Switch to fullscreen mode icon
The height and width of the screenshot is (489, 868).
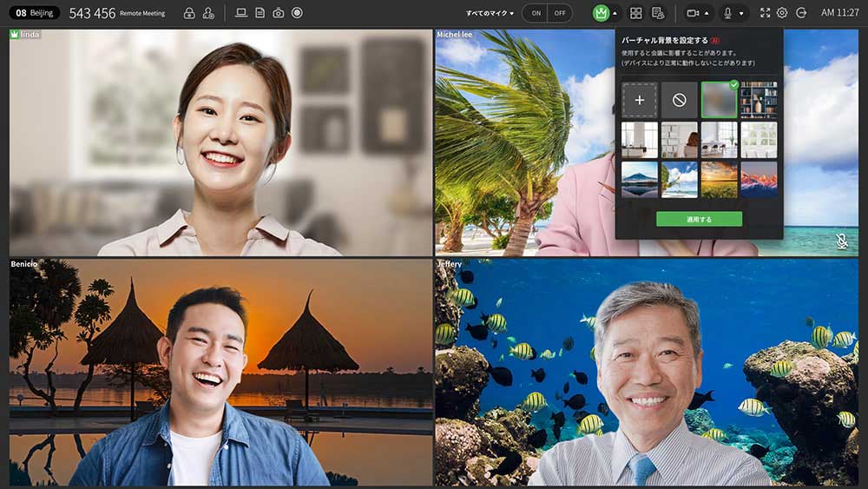point(765,13)
